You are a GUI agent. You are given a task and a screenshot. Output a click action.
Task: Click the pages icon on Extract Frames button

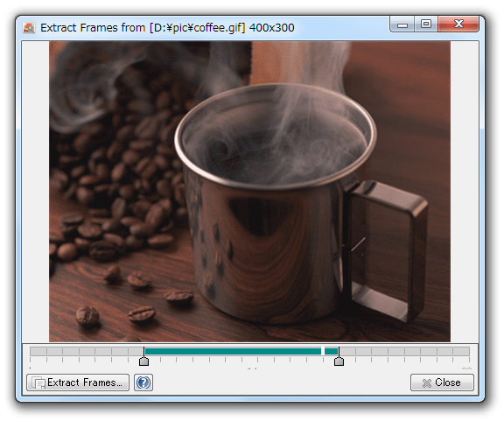(38, 382)
